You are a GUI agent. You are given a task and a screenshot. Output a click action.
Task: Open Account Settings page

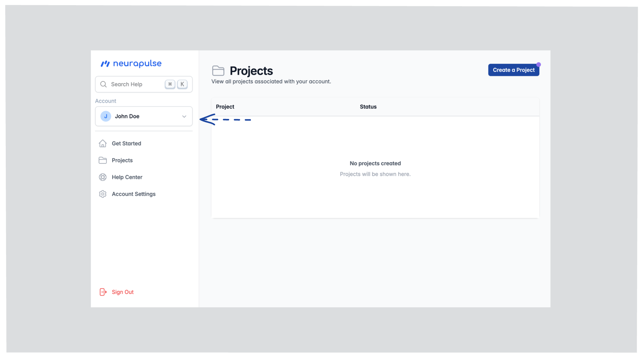click(x=133, y=194)
